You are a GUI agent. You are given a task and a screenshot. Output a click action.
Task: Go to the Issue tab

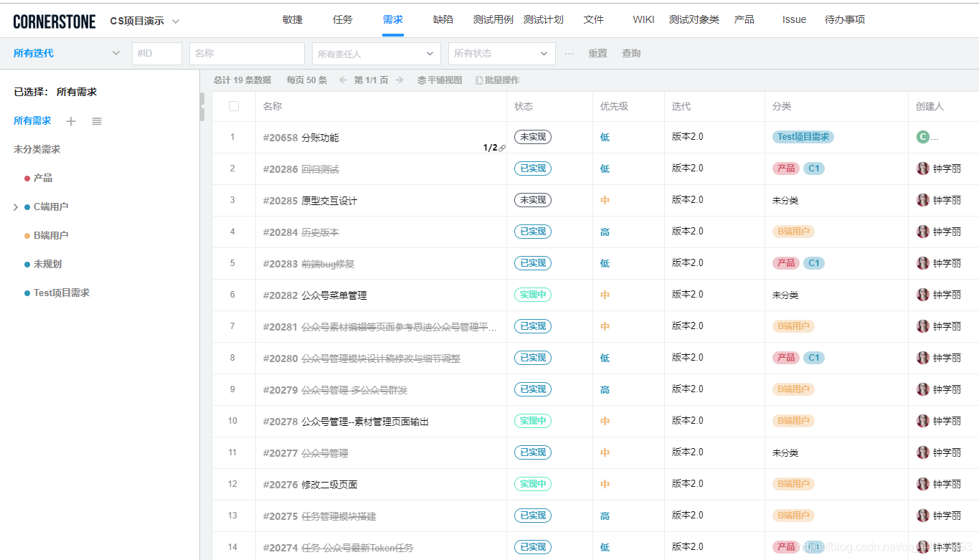point(794,19)
